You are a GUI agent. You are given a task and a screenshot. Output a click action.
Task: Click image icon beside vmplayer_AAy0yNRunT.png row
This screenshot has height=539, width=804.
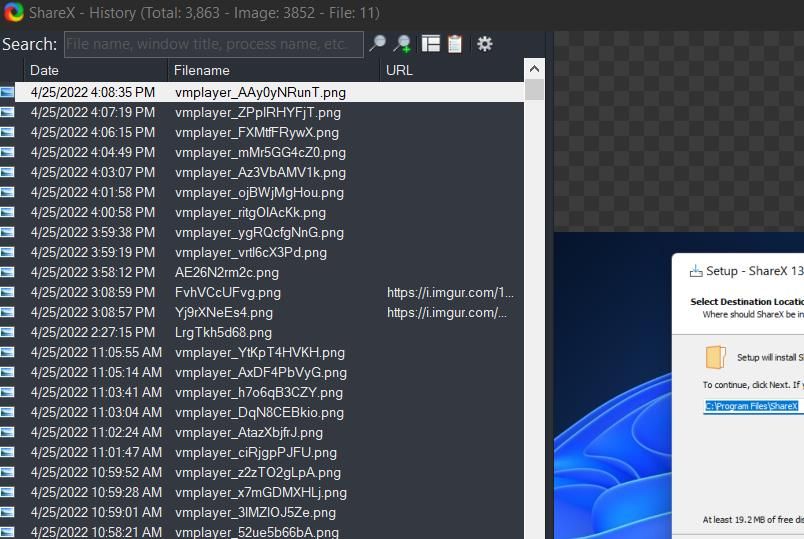pyautogui.click(x=7, y=92)
